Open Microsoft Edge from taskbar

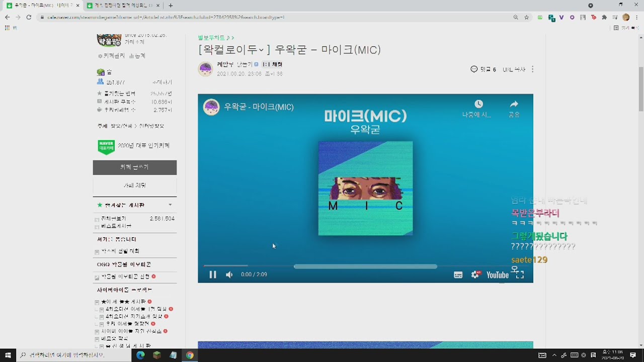click(x=140, y=355)
